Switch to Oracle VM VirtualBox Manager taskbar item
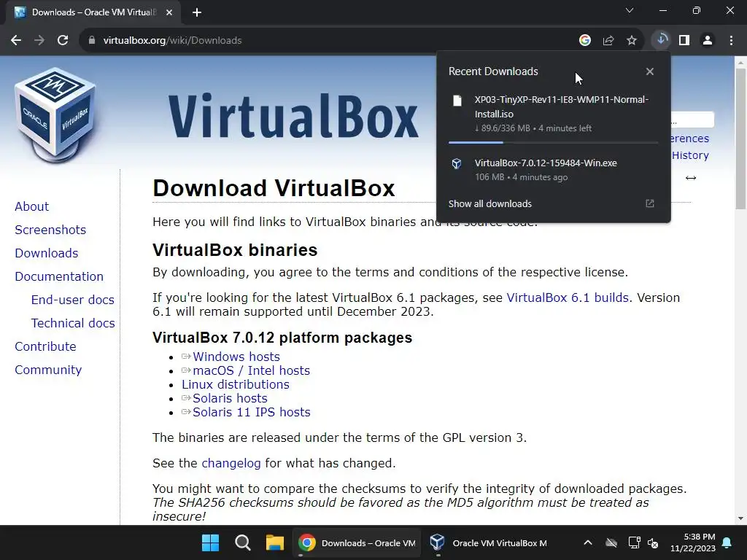This screenshot has height=560, width=747. tap(488, 542)
